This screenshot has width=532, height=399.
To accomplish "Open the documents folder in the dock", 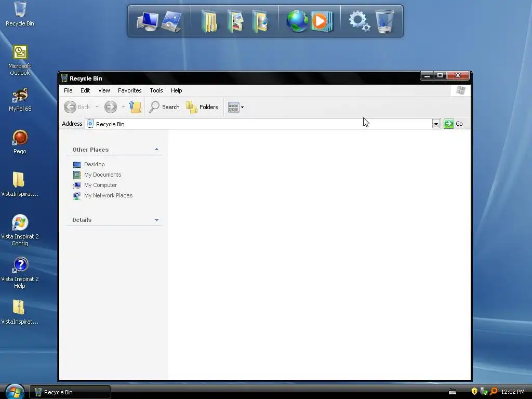I will click(209, 22).
